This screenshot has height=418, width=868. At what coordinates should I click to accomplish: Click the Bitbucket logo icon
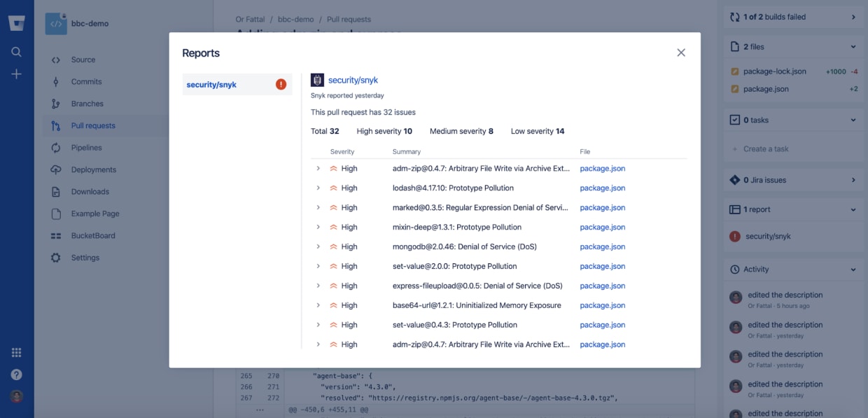coord(16,22)
